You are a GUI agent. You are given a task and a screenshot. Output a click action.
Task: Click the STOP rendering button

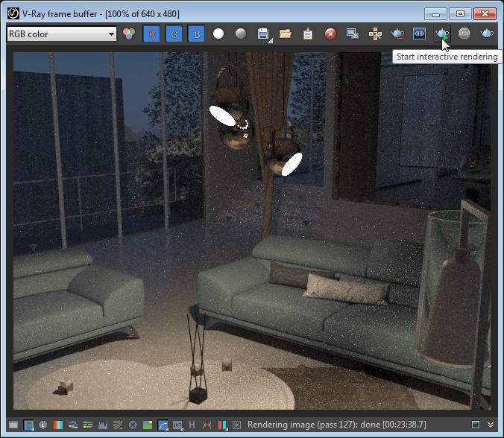click(x=464, y=34)
